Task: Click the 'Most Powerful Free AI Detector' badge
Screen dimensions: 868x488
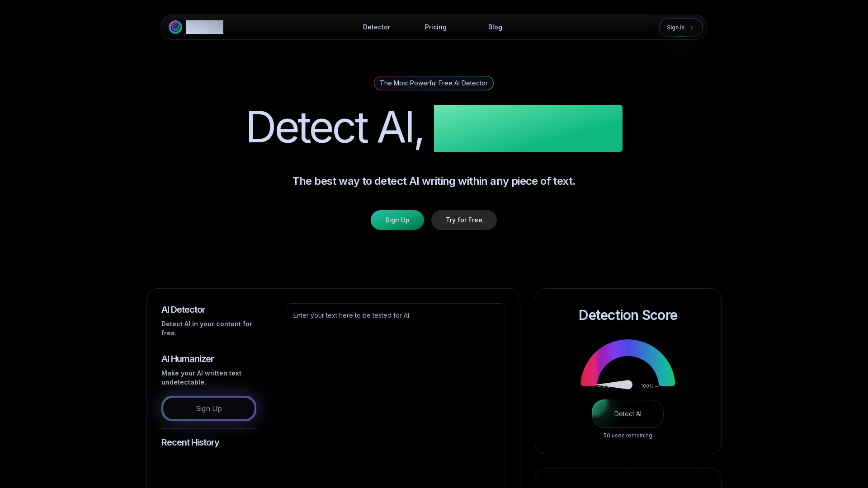Action: click(x=434, y=83)
